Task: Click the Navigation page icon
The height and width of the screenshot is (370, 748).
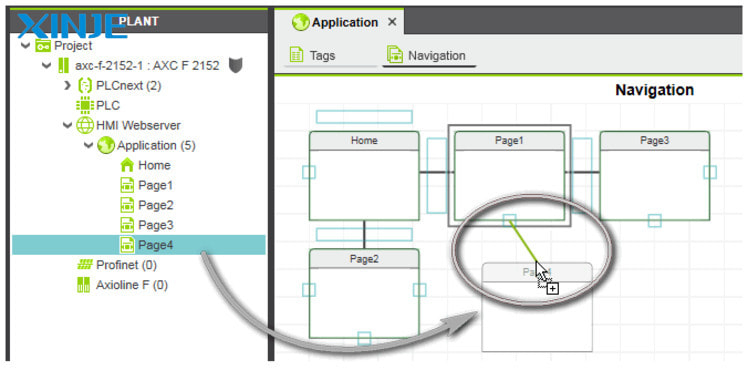Action: coord(395,55)
